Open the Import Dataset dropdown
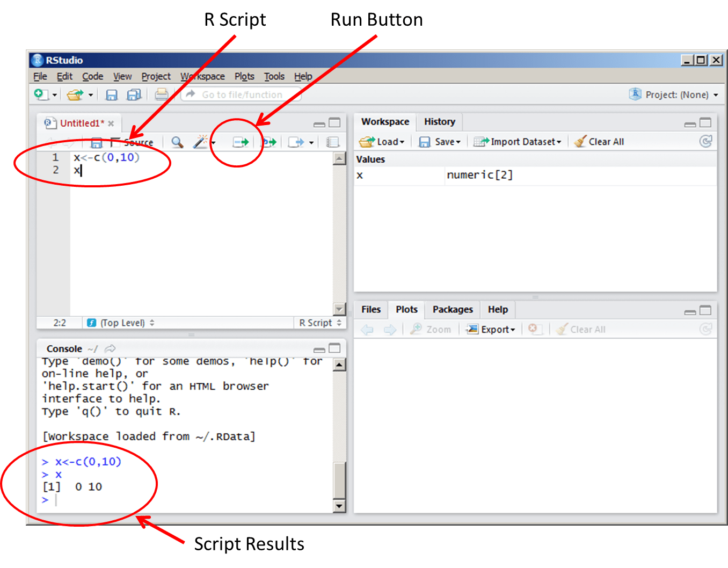728x568 pixels. tap(518, 142)
